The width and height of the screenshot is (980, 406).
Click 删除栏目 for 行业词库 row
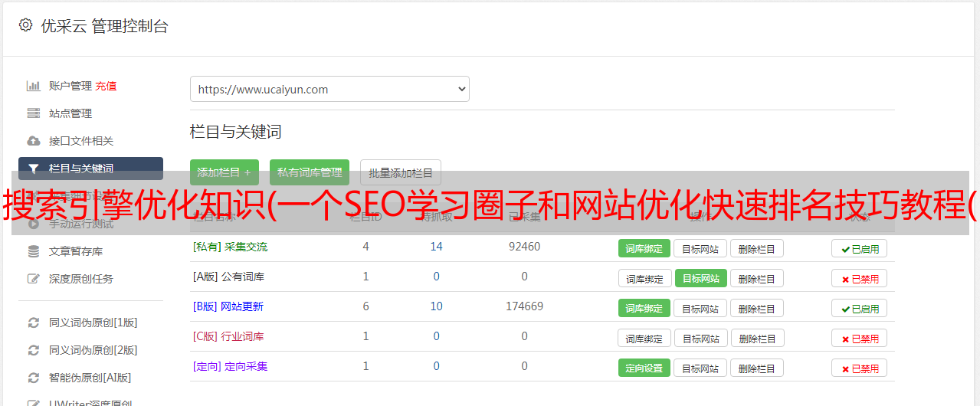pyautogui.click(x=756, y=338)
